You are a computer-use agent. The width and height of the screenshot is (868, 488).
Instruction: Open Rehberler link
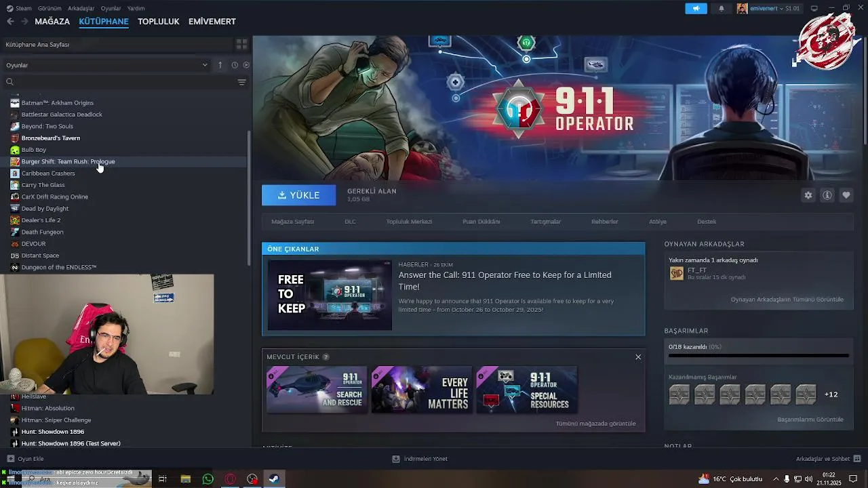point(605,222)
